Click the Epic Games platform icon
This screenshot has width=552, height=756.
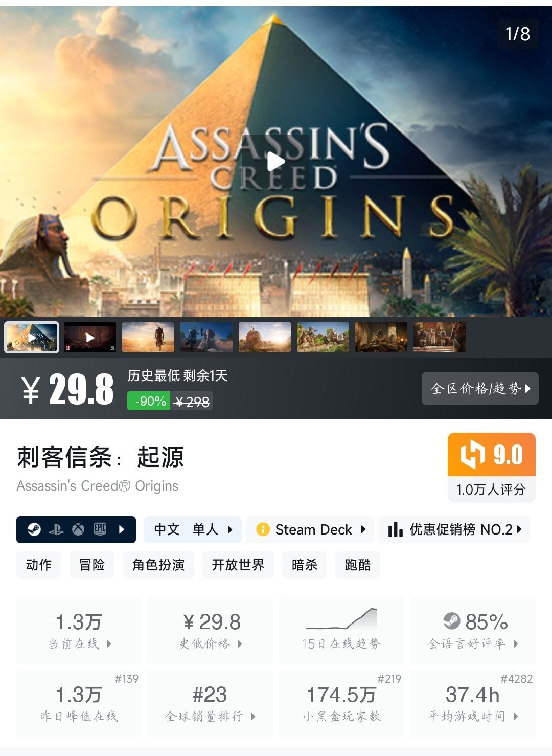(x=100, y=529)
